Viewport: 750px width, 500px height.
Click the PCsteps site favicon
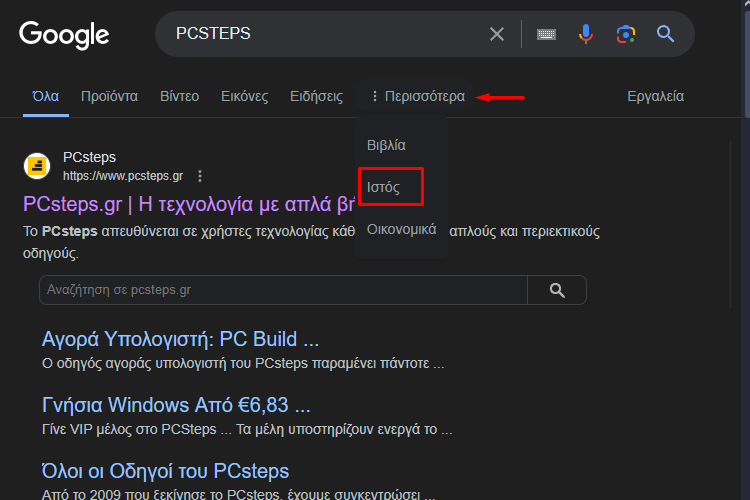coord(37,166)
